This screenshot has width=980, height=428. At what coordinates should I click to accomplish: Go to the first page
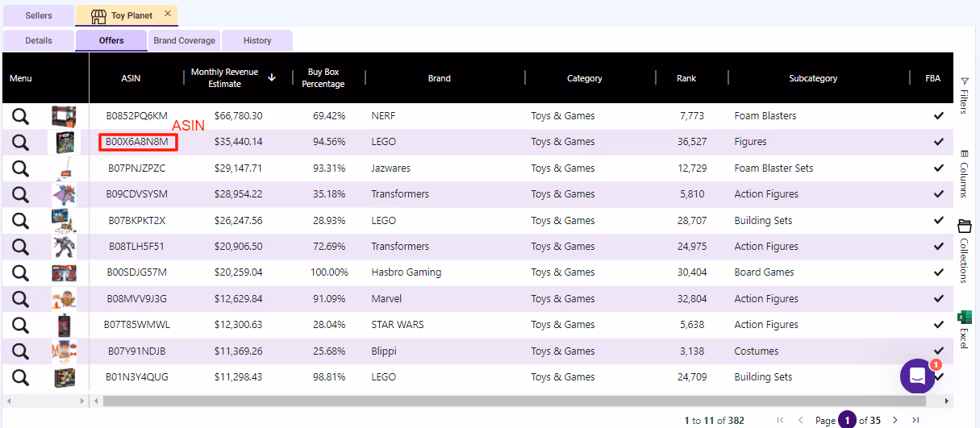pos(780,420)
